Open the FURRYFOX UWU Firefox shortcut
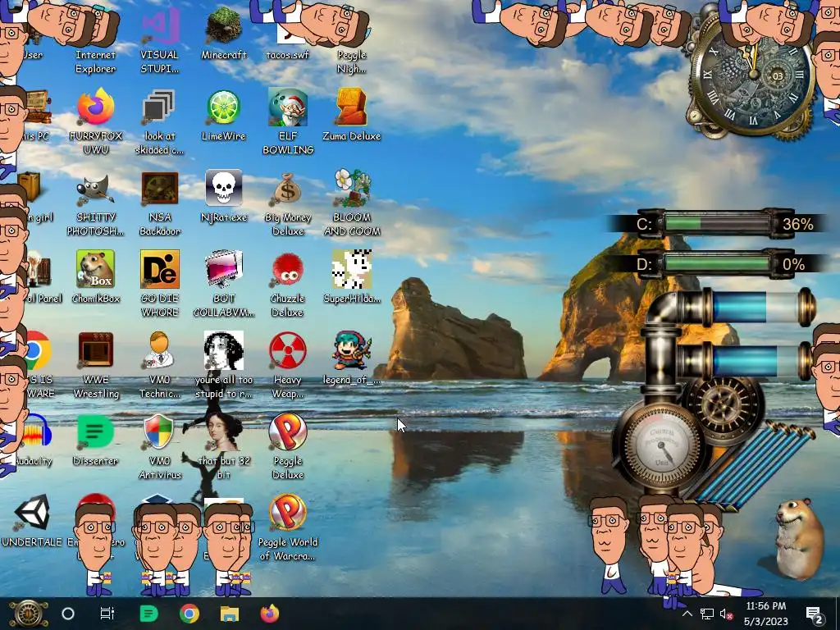The image size is (840, 630). 95,122
